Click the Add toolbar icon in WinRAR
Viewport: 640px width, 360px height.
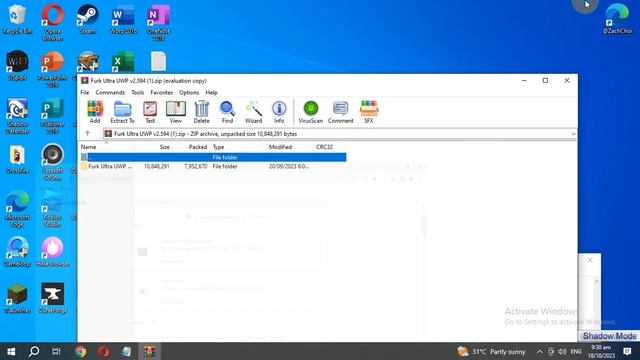tap(95, 112)
